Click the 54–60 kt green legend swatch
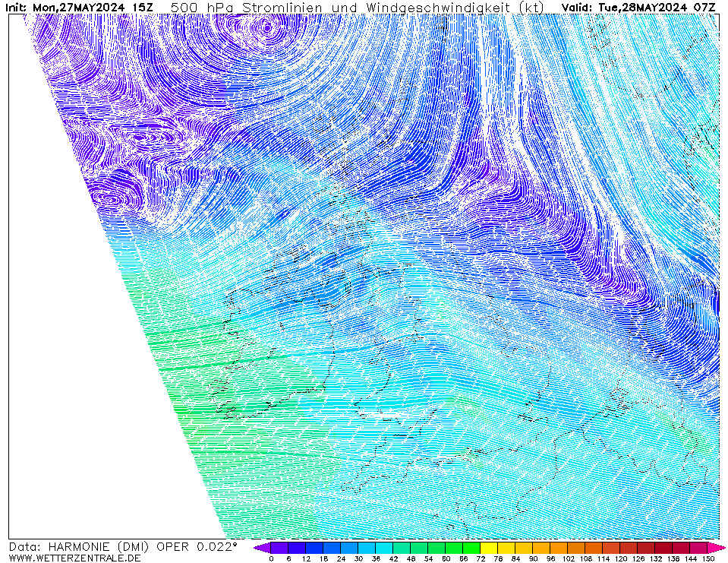Viewport: 728px width, 563px height. coord(437,548)
